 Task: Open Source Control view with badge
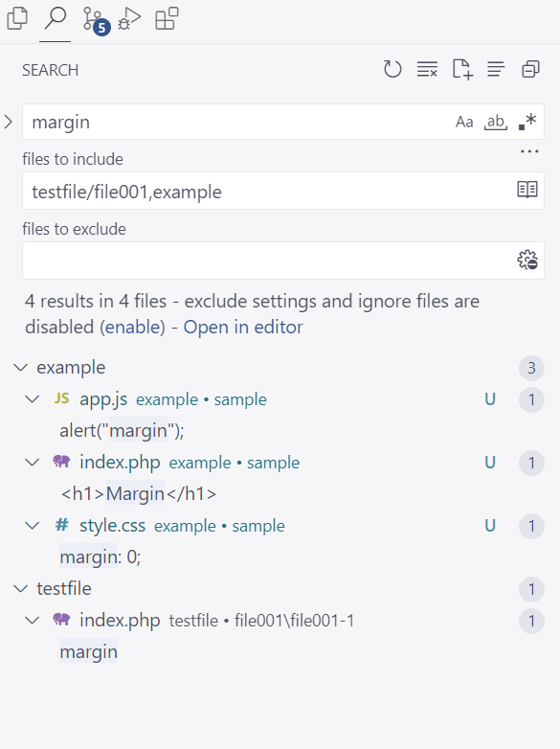(96, 20)
